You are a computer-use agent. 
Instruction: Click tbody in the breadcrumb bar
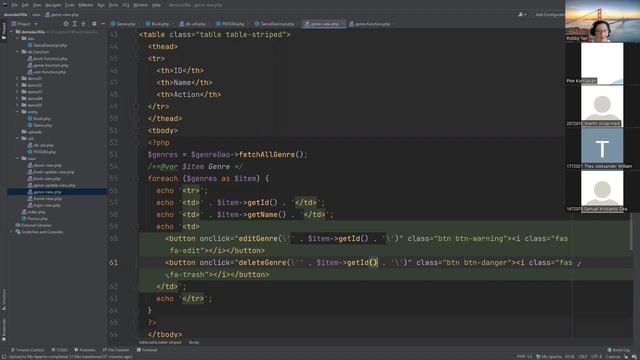click(x=194, y=342)
